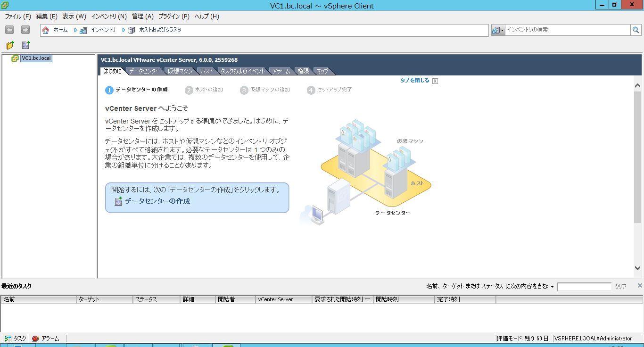Click the datacenter icon beside データセンターの作成

[x=118, y=201]
